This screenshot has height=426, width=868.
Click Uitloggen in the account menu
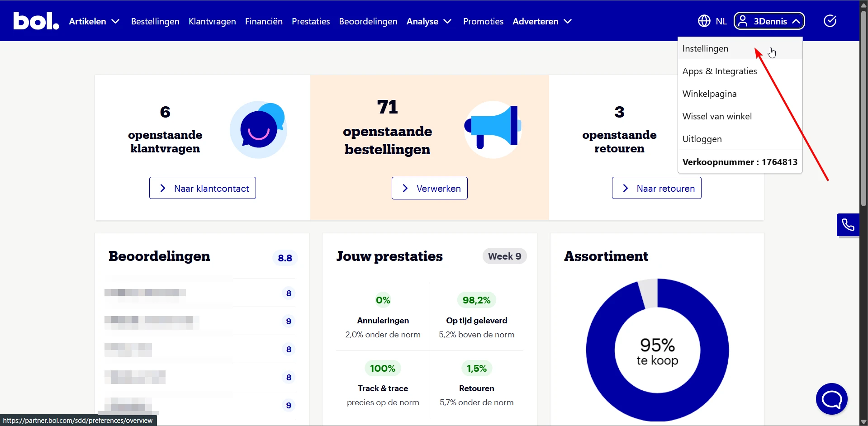pos(702,139)
